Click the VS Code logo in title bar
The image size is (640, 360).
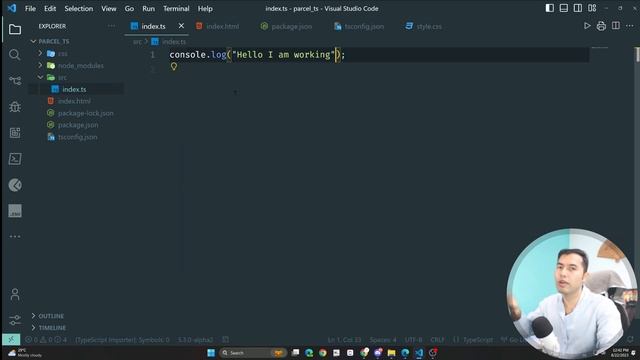(12, 8)
